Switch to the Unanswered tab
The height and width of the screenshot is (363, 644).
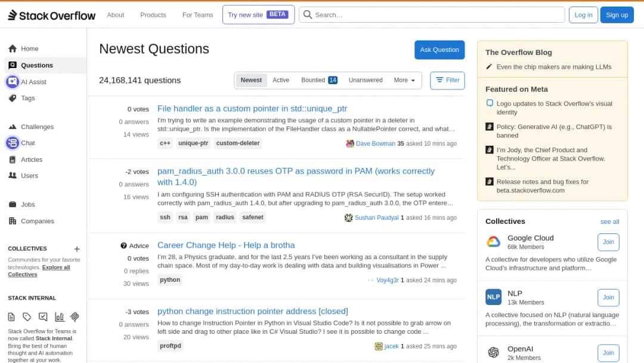click(x=366, y=80)
